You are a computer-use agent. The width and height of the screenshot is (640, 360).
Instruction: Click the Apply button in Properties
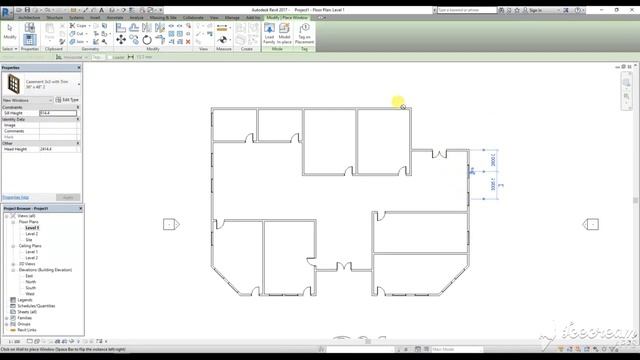pos(68,198)
